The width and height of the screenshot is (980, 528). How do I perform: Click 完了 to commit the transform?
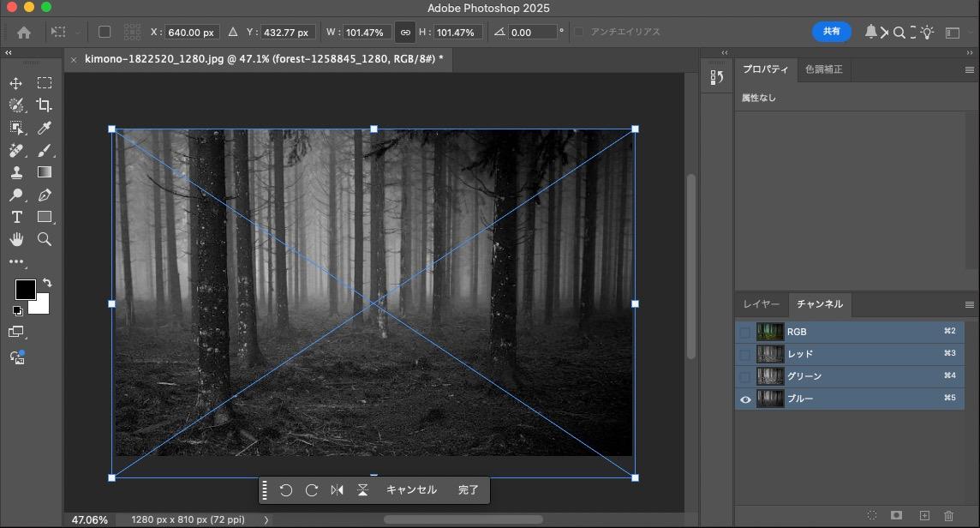468,490
